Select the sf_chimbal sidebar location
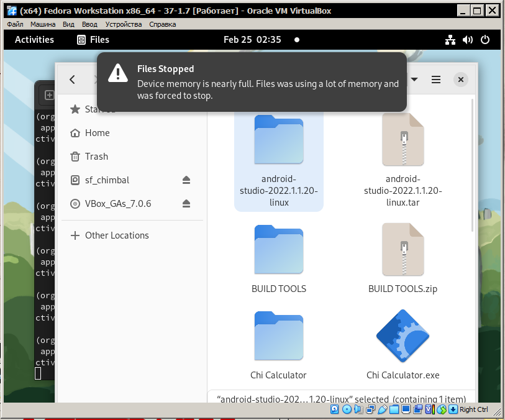Image resolution: width=505 pixels, height=420 pixels. tap(132, 180)
